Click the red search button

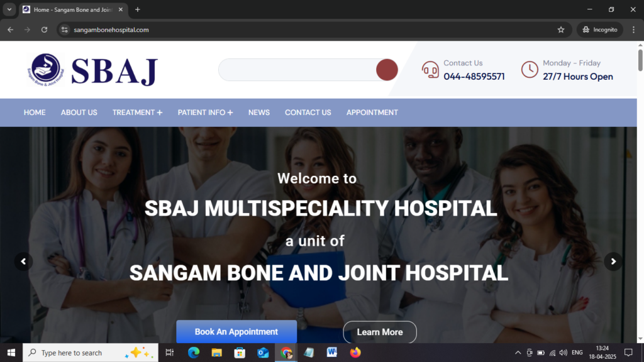[387, 70]
